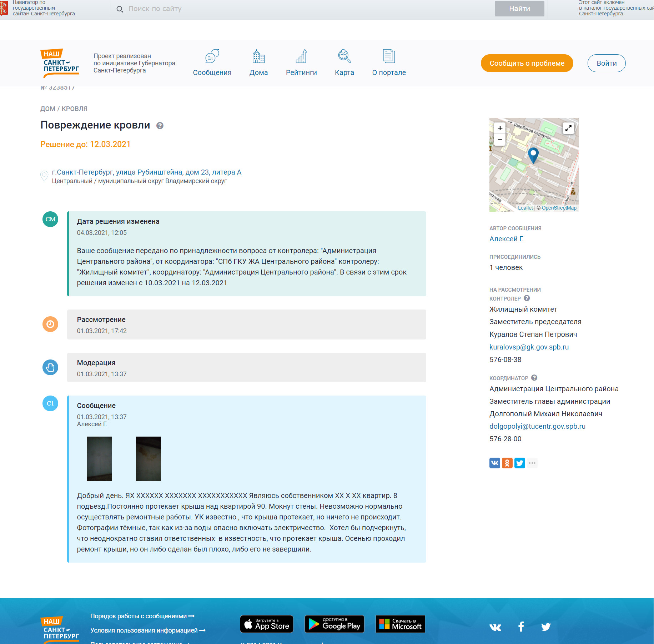Open Порядок работы с сообщениями link

tap(142, 616)
